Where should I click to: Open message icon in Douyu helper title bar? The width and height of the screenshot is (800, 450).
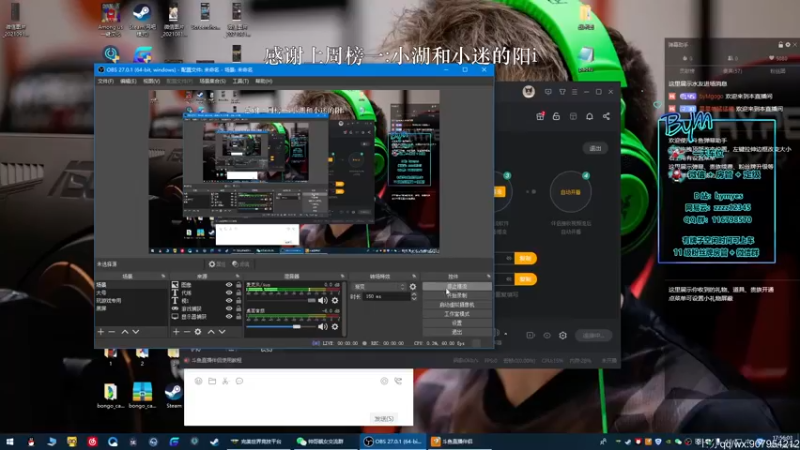click(548, 92)
